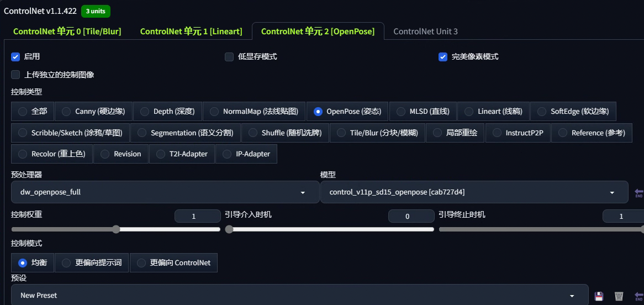Click the save preset floppy disk icon
The image size is (644, 305).
599,296
